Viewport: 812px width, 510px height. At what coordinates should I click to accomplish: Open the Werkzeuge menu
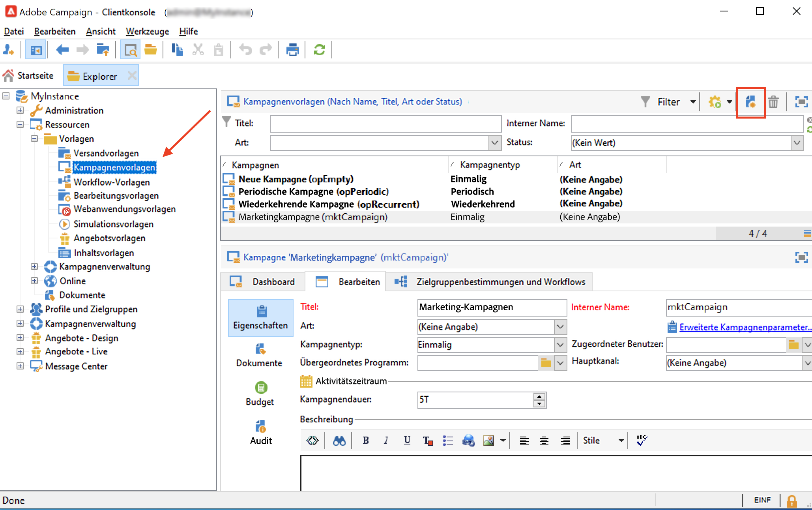click(147, 31)
